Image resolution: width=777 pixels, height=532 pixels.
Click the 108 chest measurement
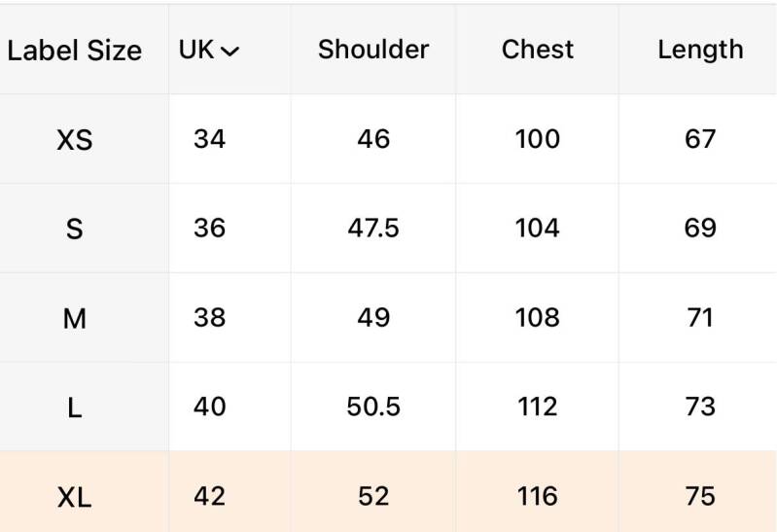pos(538,317)
